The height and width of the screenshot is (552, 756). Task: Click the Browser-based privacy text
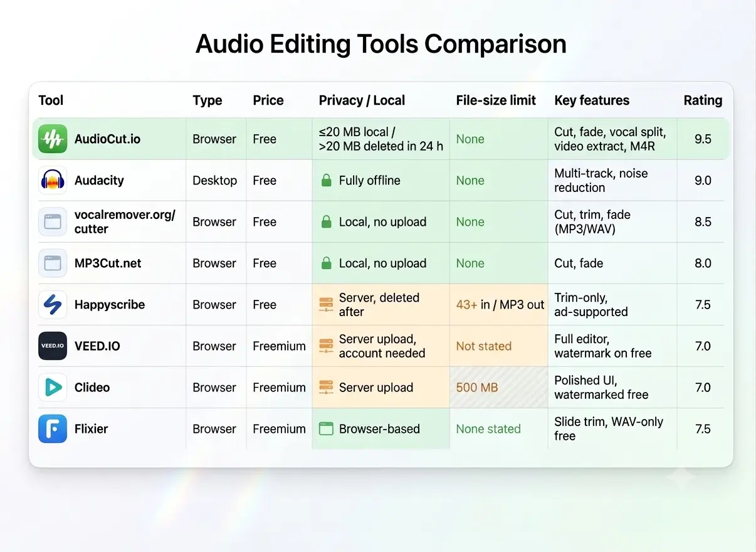point(379,429)
